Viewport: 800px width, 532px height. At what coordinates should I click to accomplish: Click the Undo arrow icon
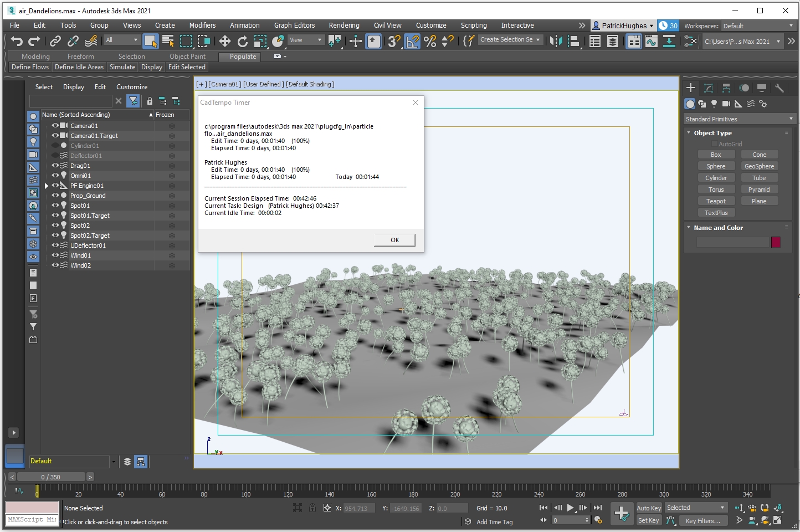pyautogui.click(x=17, y=41)
